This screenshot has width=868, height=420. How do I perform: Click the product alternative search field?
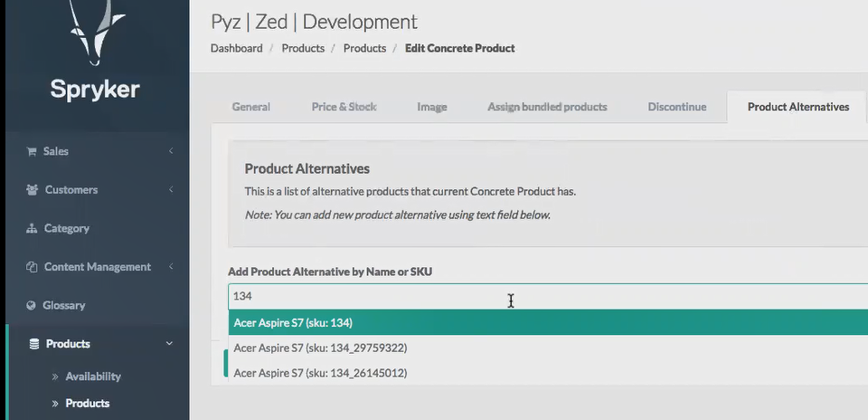click(542, 296)
